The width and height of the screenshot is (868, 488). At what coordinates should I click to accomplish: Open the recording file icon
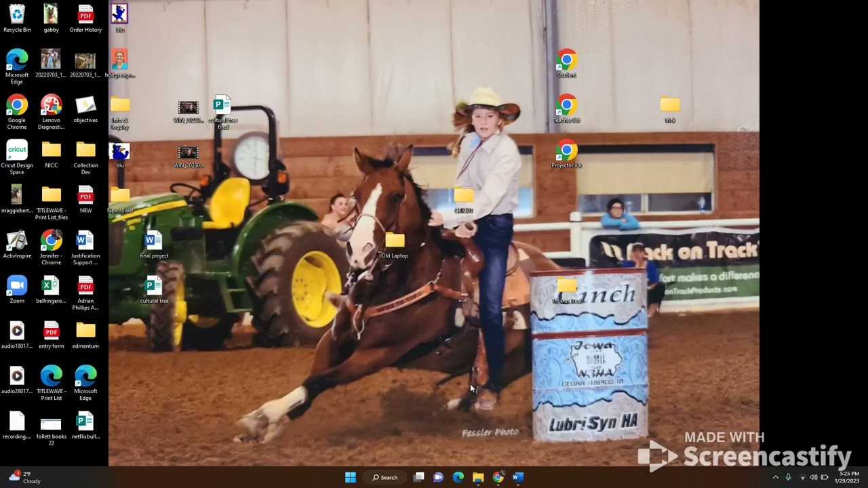[17, 425]
